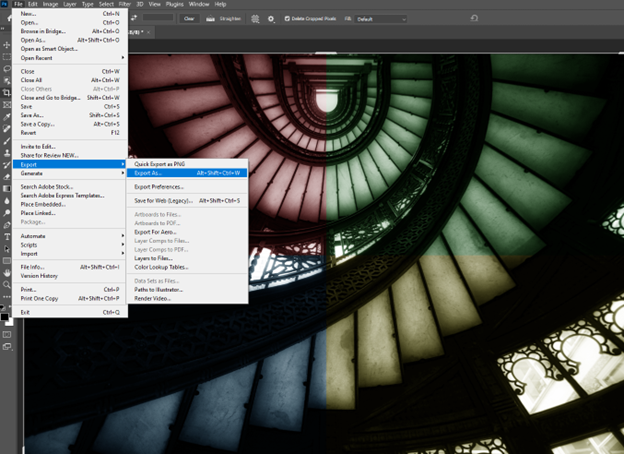Choose Export As from submenu
624x454 pixels.
(187, 173)
